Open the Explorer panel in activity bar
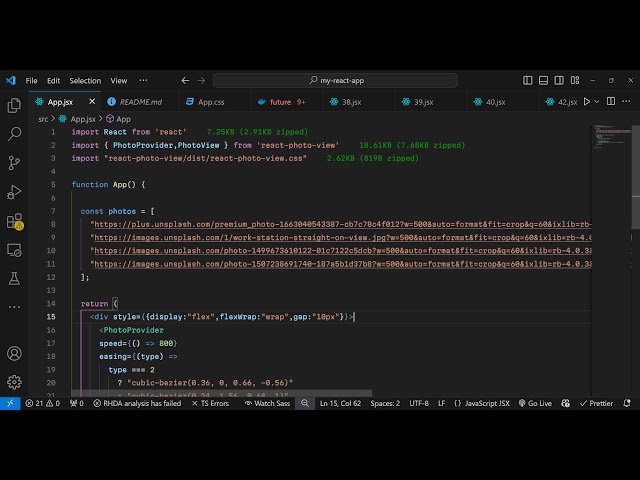Screen dimensions: 640x480 (x=14, y=105)
